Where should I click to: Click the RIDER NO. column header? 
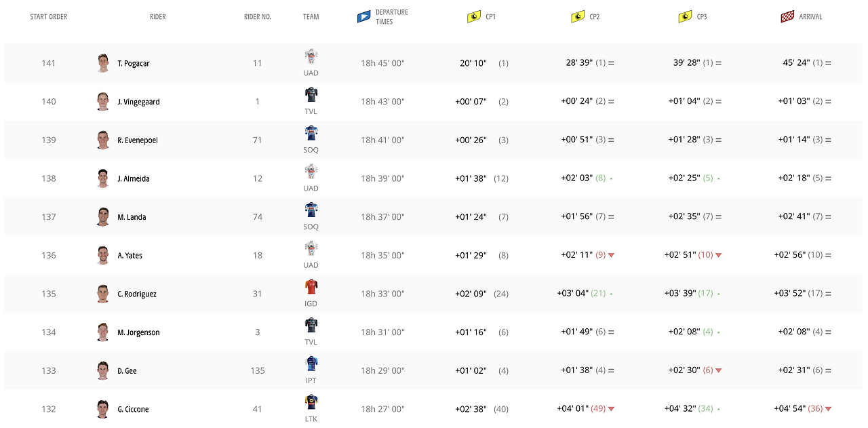[x=257, y=16]
